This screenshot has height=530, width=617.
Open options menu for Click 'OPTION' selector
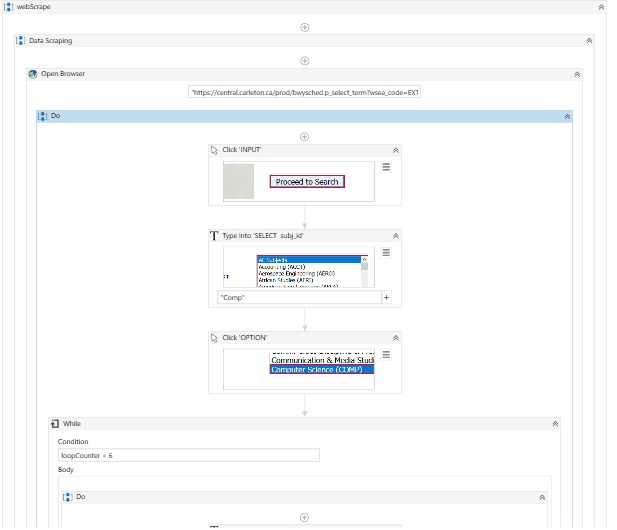386,355
